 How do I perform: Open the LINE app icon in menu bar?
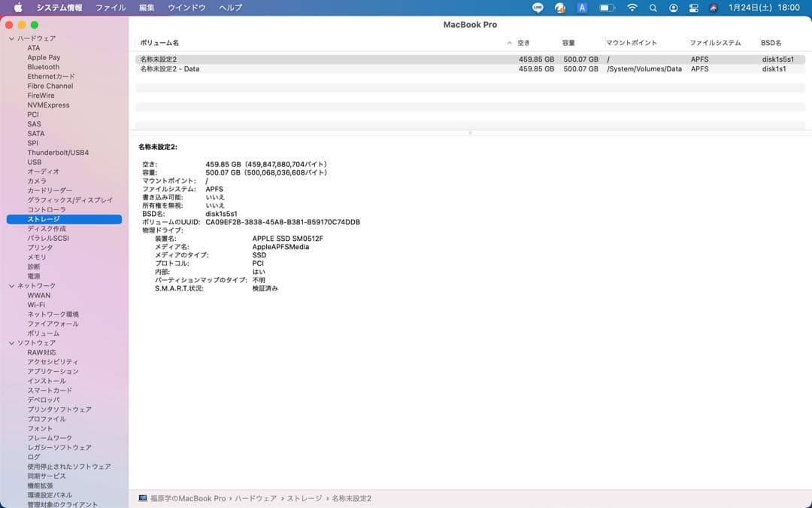(538, 8)
